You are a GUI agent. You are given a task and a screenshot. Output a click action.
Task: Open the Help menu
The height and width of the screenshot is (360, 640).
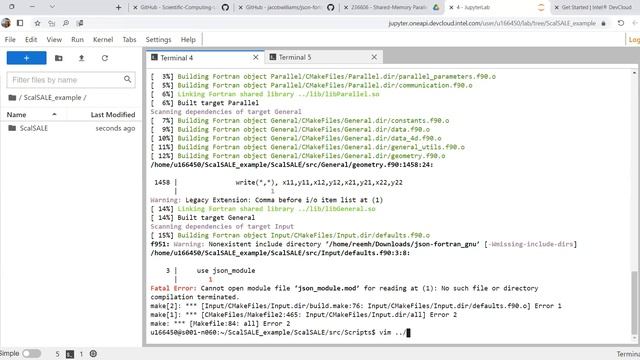[x=188, y=40]
